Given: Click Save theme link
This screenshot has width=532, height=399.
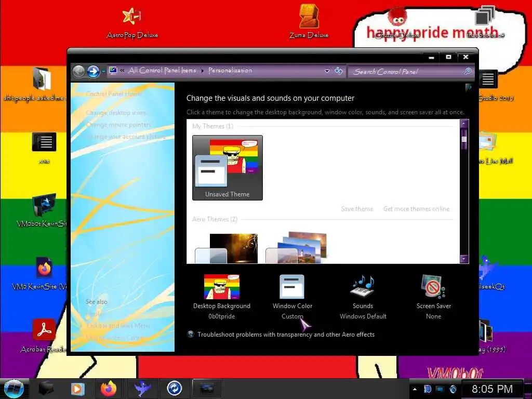Looking at the screenshot, I should point(357,209).
